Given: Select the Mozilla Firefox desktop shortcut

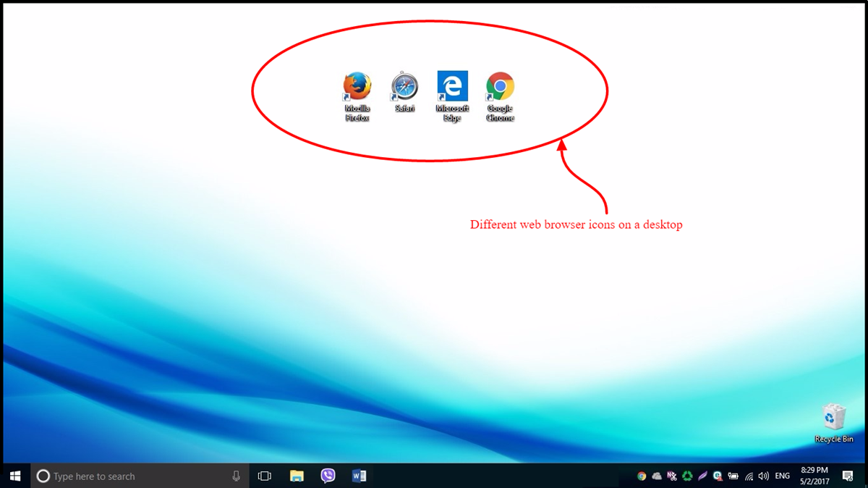Looking at the screenshot, I should tap(357, 96).
